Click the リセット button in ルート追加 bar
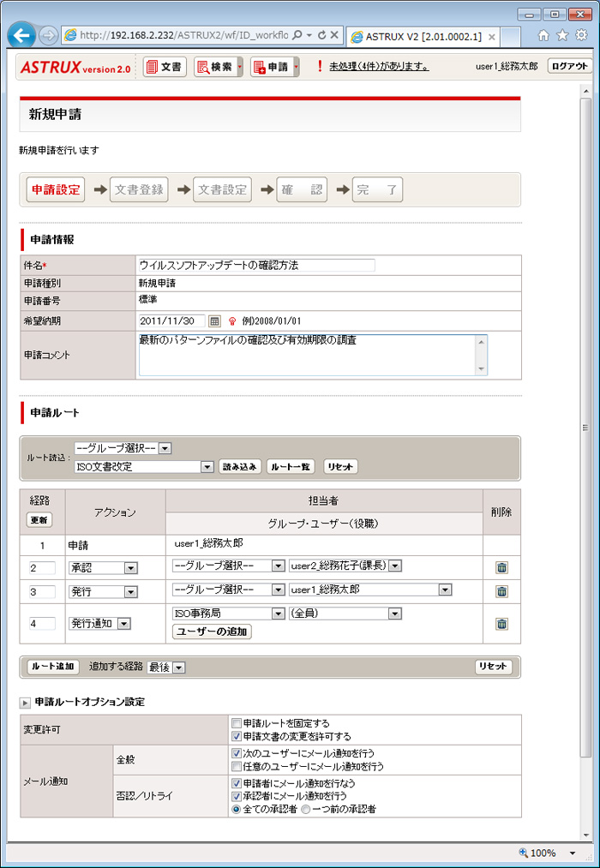The image size is (600, 868). (x=494, y=667)
